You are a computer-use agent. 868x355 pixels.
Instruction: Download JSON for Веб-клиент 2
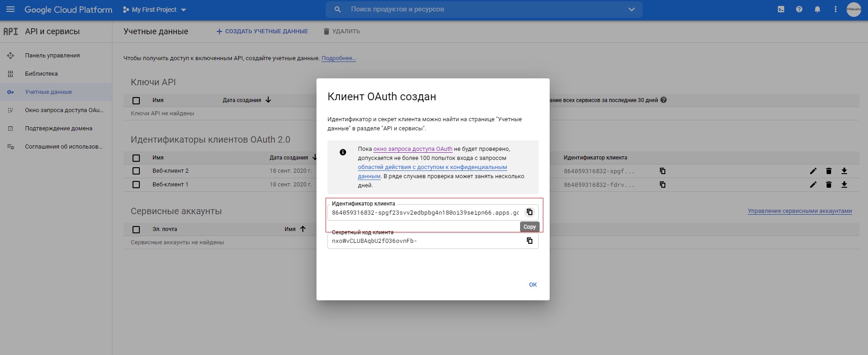(844, 171)
